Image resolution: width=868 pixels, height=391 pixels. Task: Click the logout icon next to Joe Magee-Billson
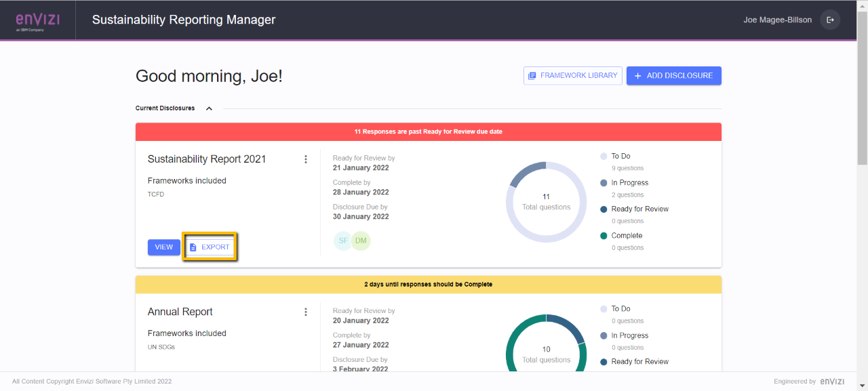click(x=830, y=20)
